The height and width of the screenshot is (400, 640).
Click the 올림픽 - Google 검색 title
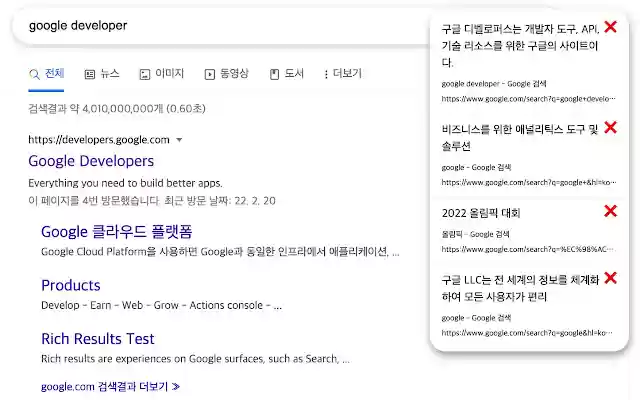(475, 234)
